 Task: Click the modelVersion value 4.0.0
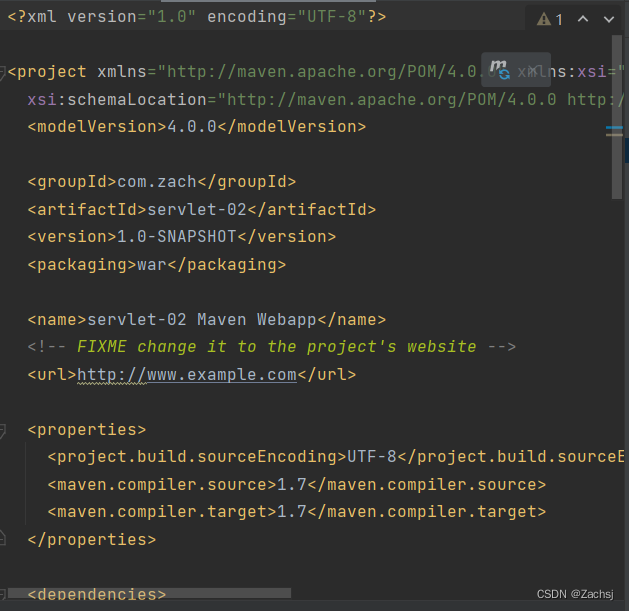click(192, 127)
